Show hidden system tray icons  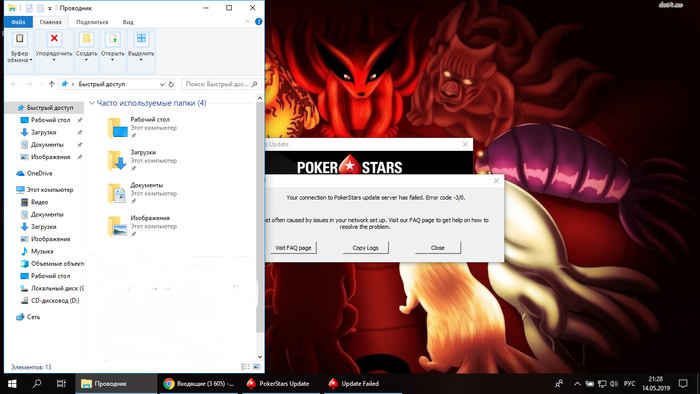(577, 384)
